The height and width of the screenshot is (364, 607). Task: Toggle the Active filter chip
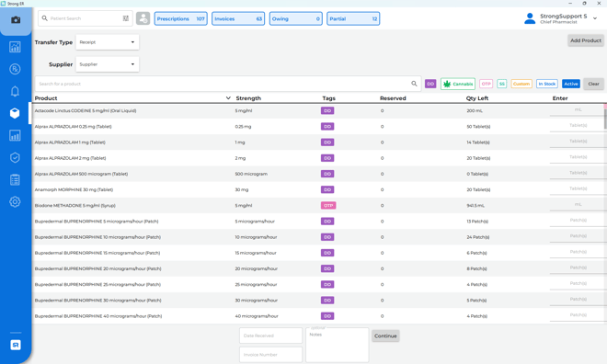571,84
